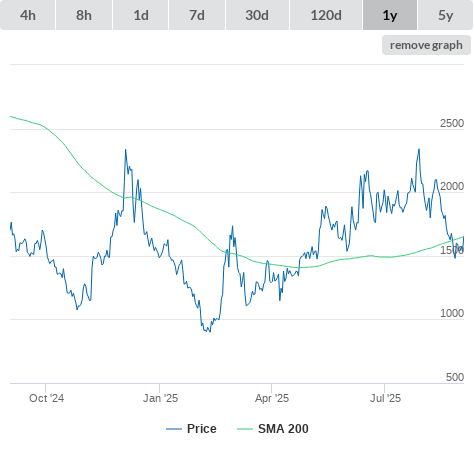Open the 5y time range
The width and height of the screenshot is (474, 455).
[445, 15]
